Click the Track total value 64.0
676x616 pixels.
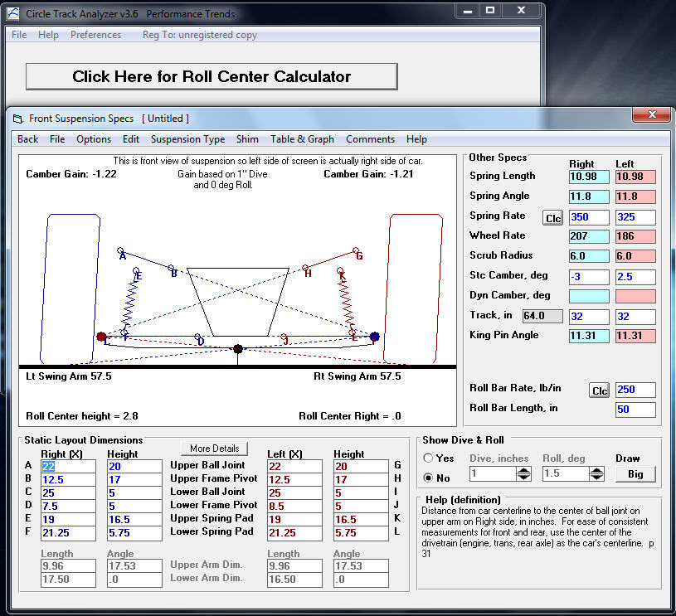[542, 316]
